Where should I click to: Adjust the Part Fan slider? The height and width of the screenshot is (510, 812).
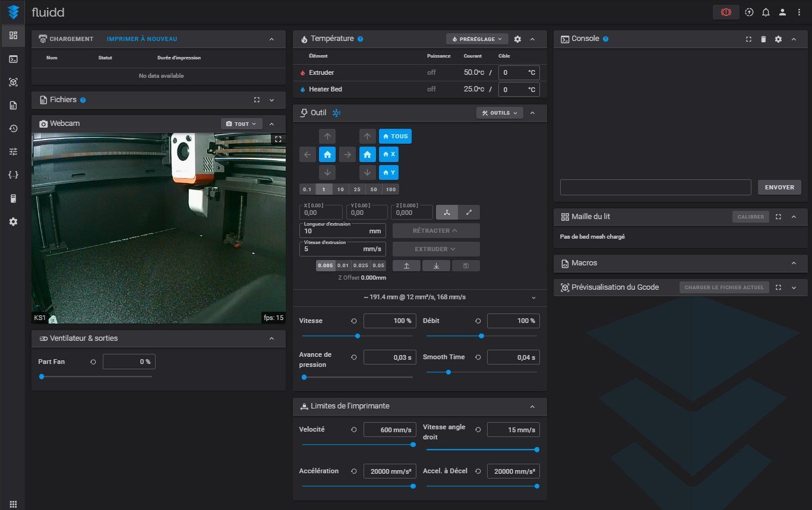coord(42,376)
